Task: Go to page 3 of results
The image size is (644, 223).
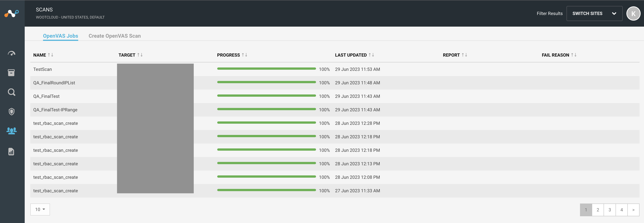Action: coord(610,210)
